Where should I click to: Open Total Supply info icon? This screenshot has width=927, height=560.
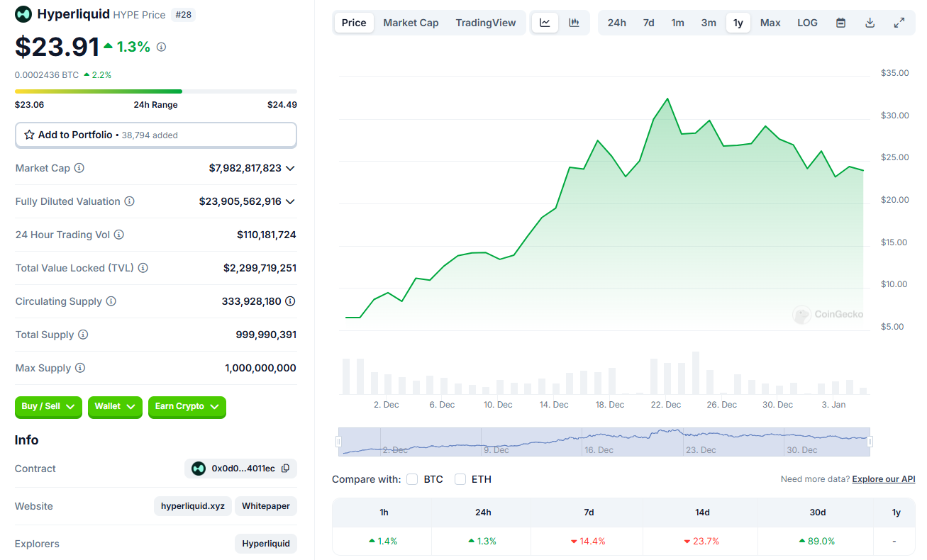[83, 335]
